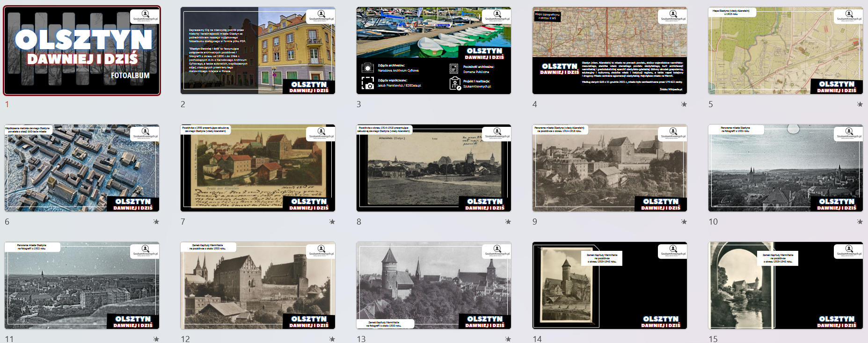Screen dimensions: 868x343
Task: Click transition star icon under slide 4
Action: pyautogui.click(x=684, y=104)
